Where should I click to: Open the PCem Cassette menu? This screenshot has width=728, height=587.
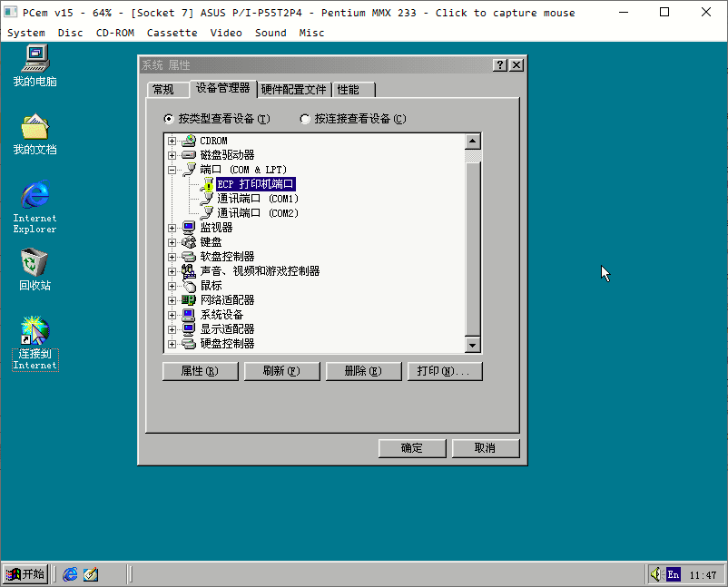tap(172, 33)
